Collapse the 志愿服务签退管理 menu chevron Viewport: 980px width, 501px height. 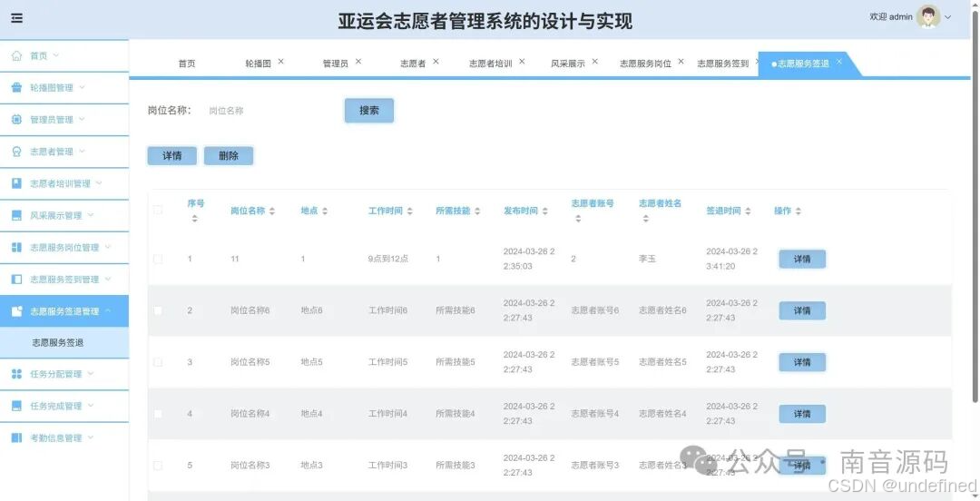107,311
